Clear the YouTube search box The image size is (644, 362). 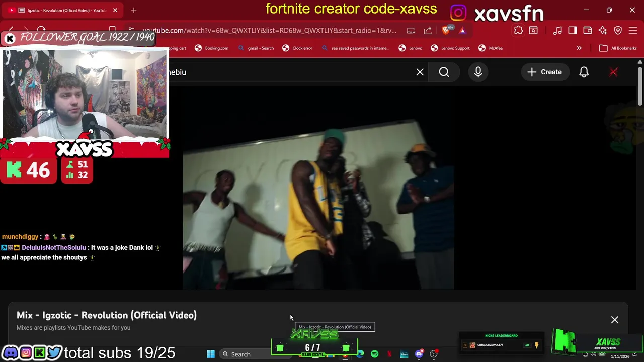tap(420, 72)
